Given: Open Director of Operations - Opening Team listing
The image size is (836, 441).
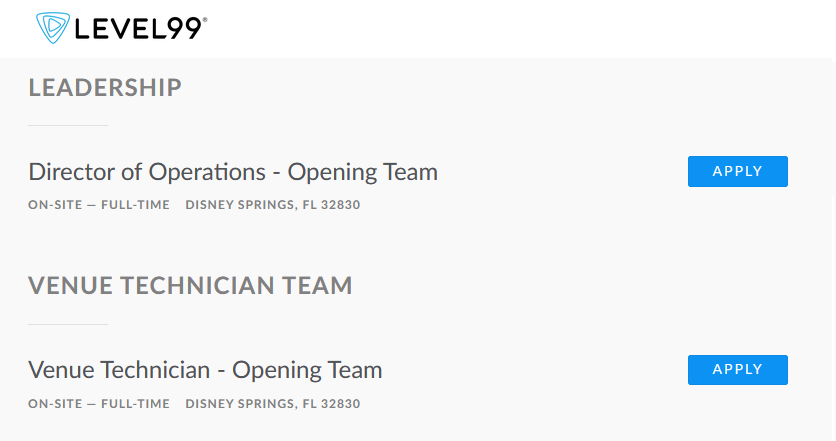Looking at the screenshot, I should click(x=233, y=172).
